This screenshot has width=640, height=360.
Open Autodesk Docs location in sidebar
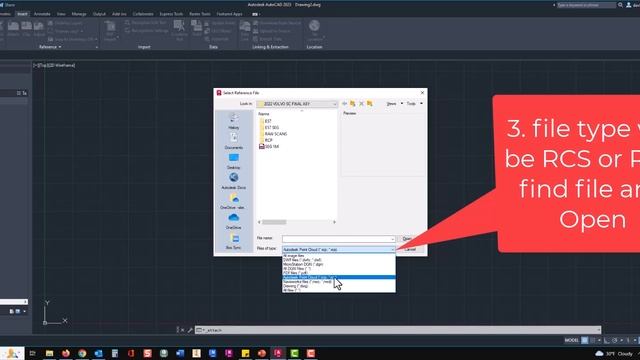click(x=233, y=181)
